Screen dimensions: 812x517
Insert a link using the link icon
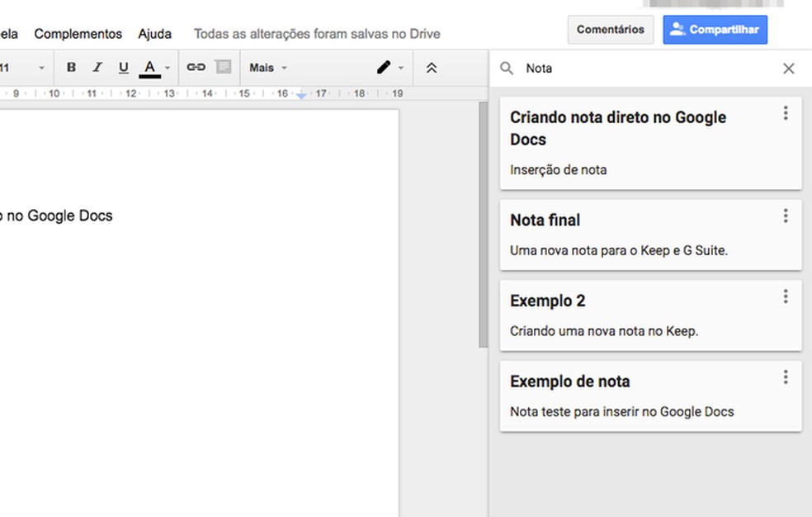(196, 67)
